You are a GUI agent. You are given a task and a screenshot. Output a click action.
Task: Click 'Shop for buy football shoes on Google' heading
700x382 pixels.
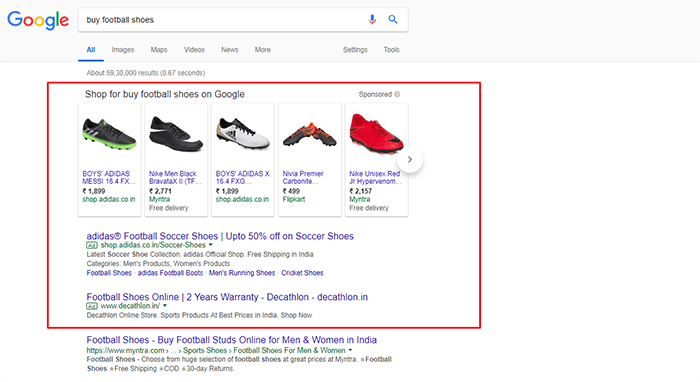point(165,94)
